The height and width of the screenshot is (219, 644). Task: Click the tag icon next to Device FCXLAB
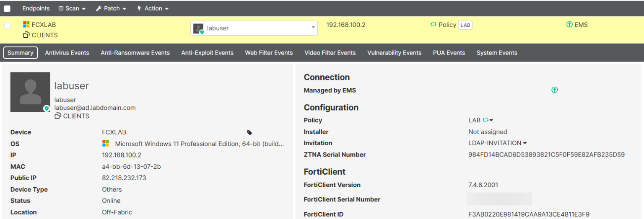coord(249,133)
